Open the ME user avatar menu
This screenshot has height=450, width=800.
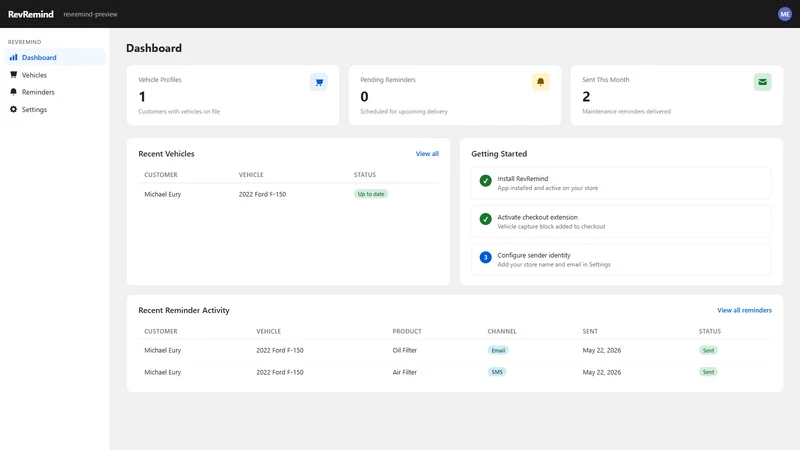(x=785, y=14)
